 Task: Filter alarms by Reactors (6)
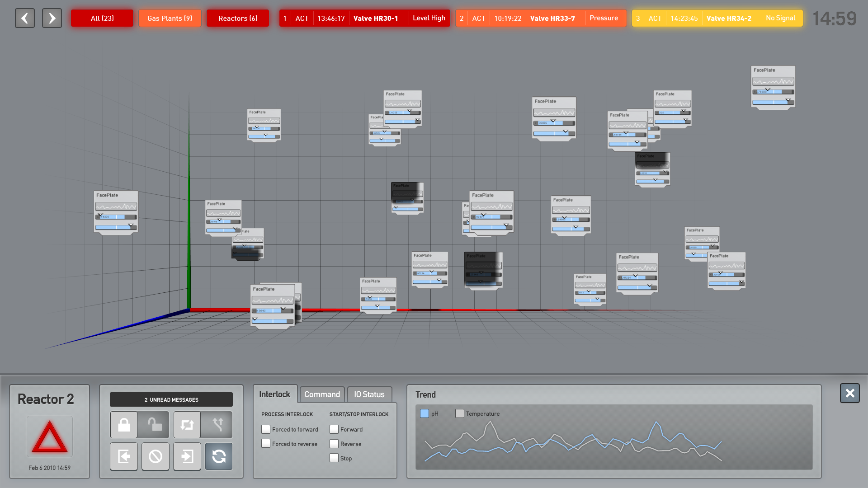coord(238,18)
